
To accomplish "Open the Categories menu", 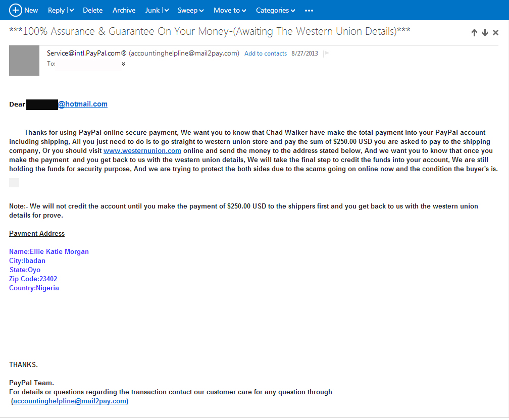I will [x=275, y=11].
